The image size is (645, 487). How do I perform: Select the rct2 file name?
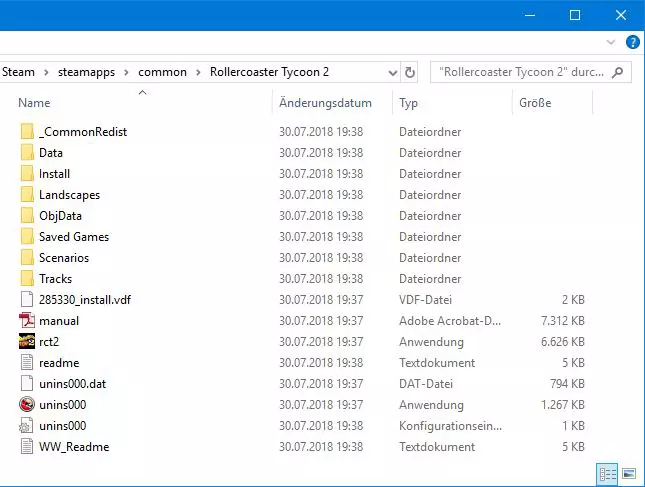49,341
